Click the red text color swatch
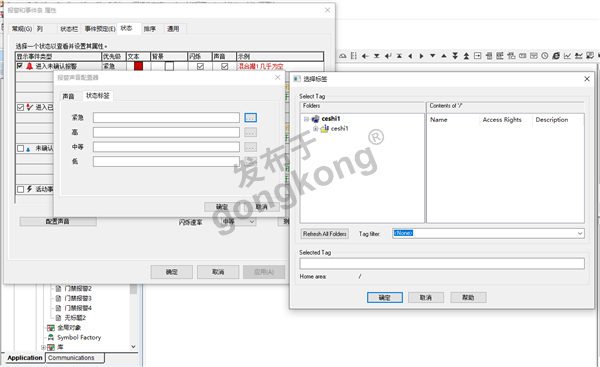The height and width of the screenshot is (367, 600). 139,66
